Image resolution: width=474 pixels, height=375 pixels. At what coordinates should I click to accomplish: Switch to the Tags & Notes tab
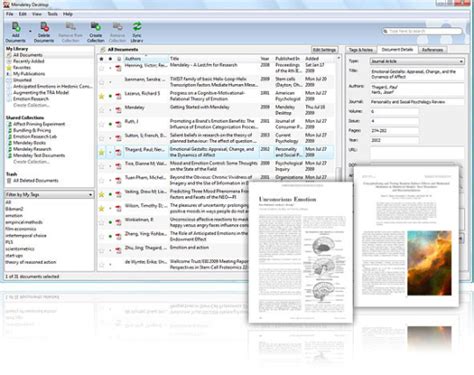click(x=361, y=50)
